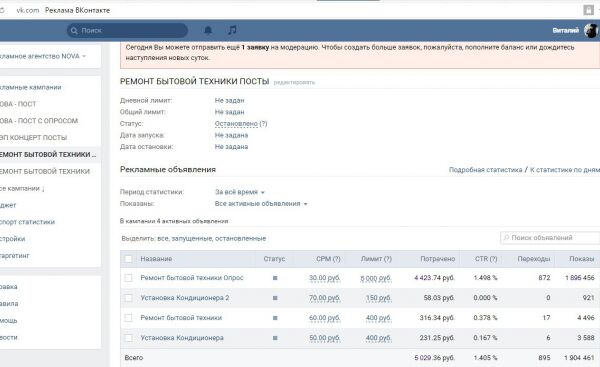Tick checkbox in the 316.34 руб. row

128,318
